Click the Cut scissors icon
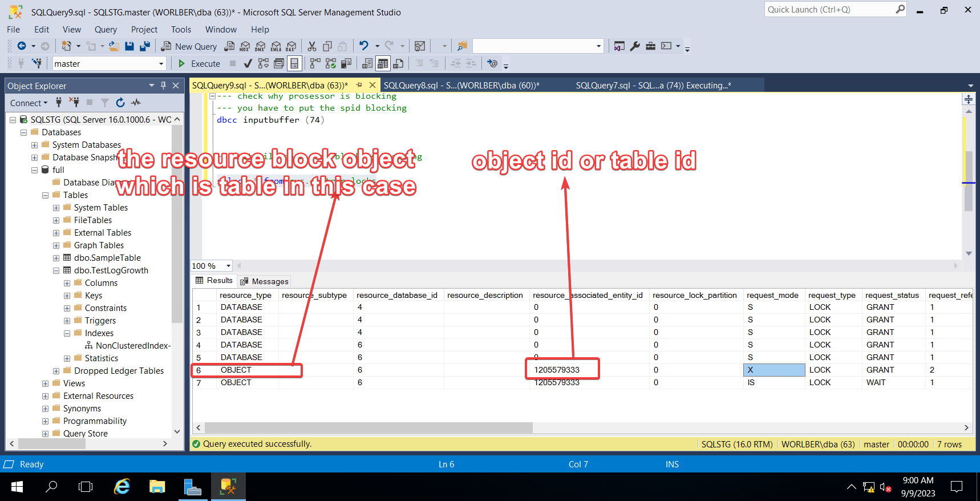The image size is (980, 501). pyautogui.click(x=312, y=46)
